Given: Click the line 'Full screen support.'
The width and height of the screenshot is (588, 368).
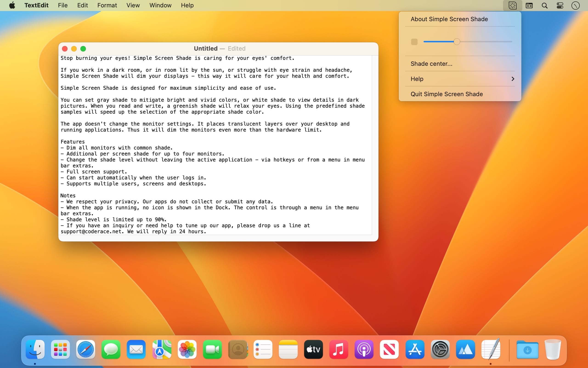Looking at the screenshot, I should pyautogui.click(x=94, y=172).
